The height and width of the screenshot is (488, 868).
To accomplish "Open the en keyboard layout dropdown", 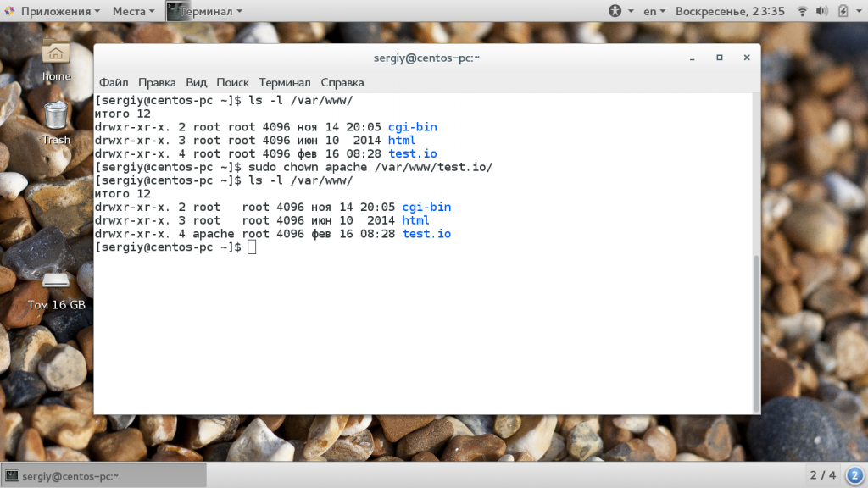I will coord(654,11).
